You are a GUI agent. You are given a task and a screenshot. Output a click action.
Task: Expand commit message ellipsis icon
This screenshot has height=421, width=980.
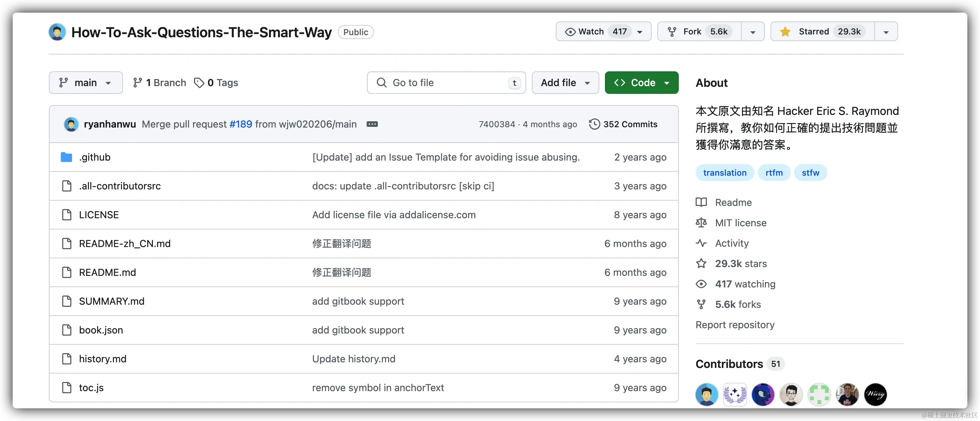point(372,124)
